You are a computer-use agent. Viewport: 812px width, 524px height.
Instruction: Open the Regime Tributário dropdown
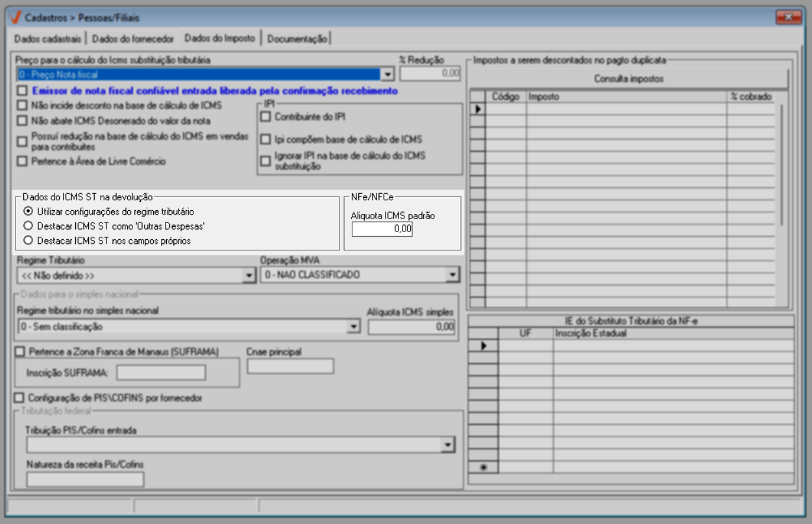pyautogui.click(x=248, y=276)
